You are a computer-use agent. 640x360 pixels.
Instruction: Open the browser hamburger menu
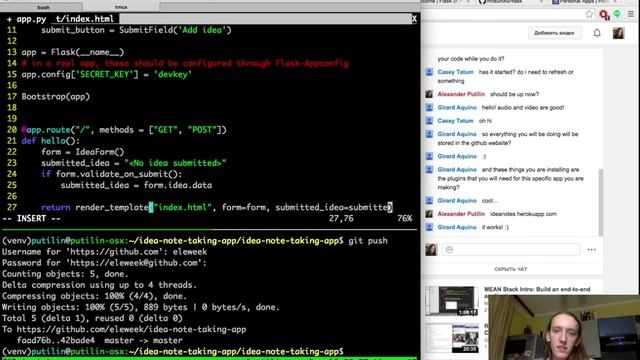[x=631, y=14]
